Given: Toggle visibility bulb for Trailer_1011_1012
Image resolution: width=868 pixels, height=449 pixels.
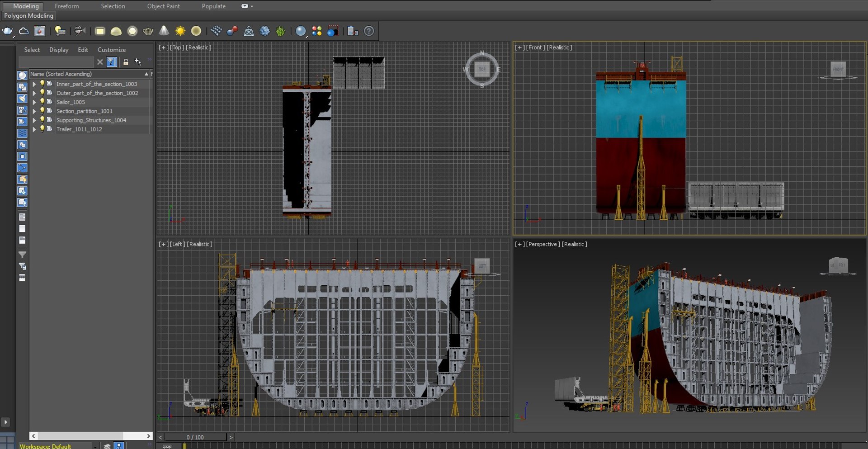Looking at the screenshot, I should pos(42,129).
